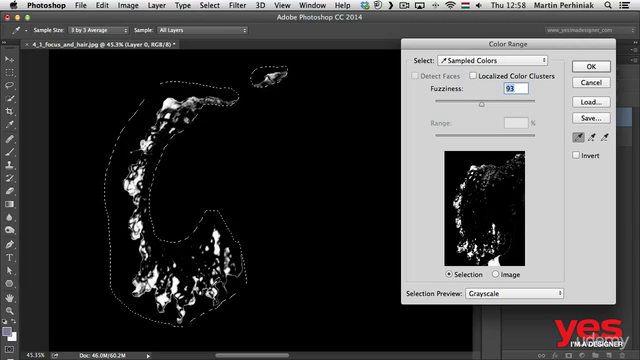
Task: Select the Lasso tool
Action: (9, 86)
